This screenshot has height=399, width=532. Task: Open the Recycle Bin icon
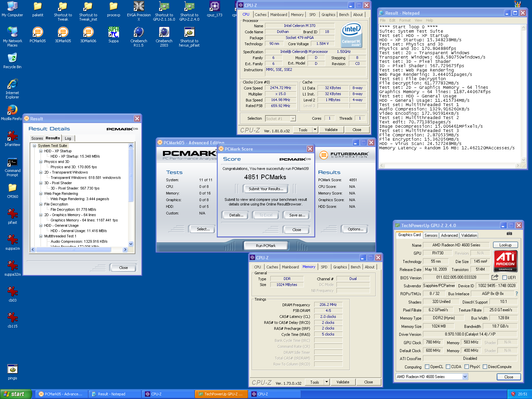(12, 61)
